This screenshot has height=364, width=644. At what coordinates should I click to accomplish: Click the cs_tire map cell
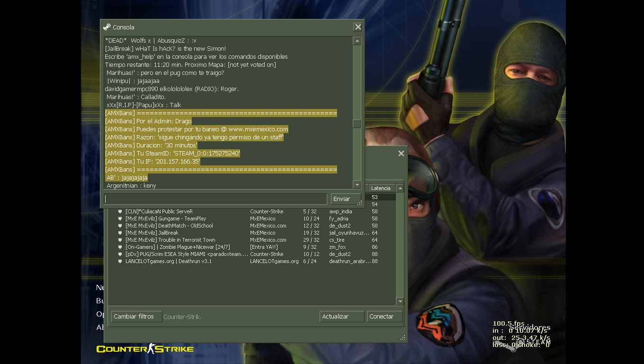click(337, 240)
